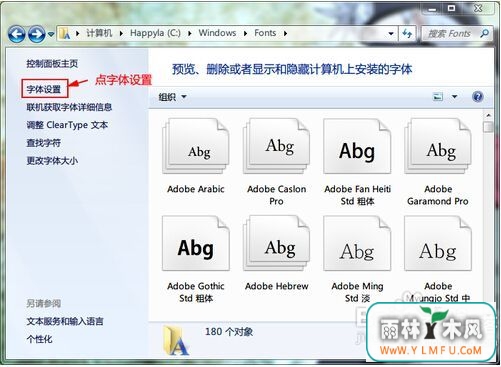The height and width of the screenshot is (367, 501).
Task: Select Happyla (C:) breadcrumb segment
Action: pyautogui.click(x=155, y=33)
